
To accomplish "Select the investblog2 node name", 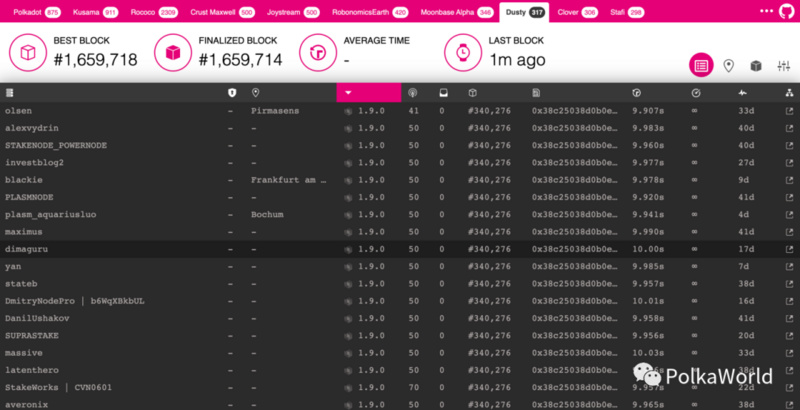I will pyautogui.click(x=34, y=163).
